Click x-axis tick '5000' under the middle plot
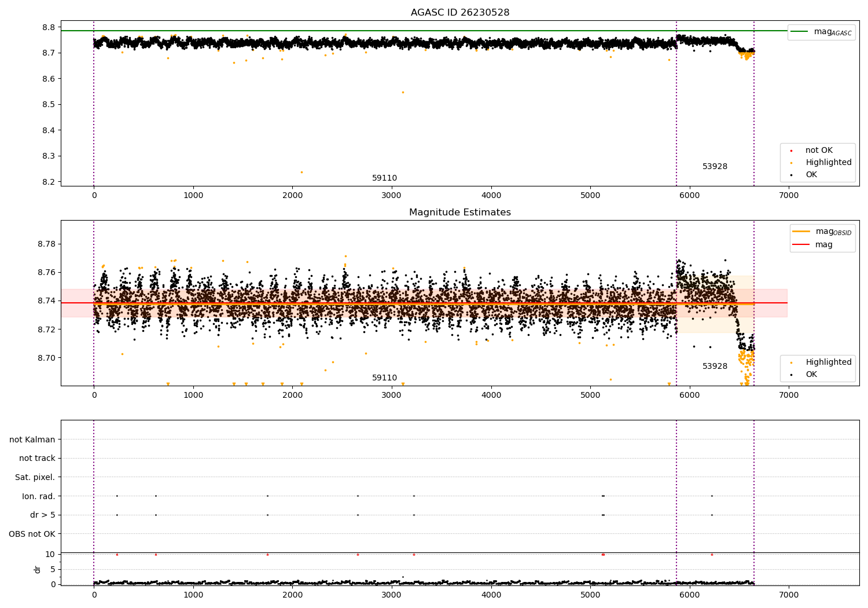Screen dimensions: 868x608 click(590, 395)
